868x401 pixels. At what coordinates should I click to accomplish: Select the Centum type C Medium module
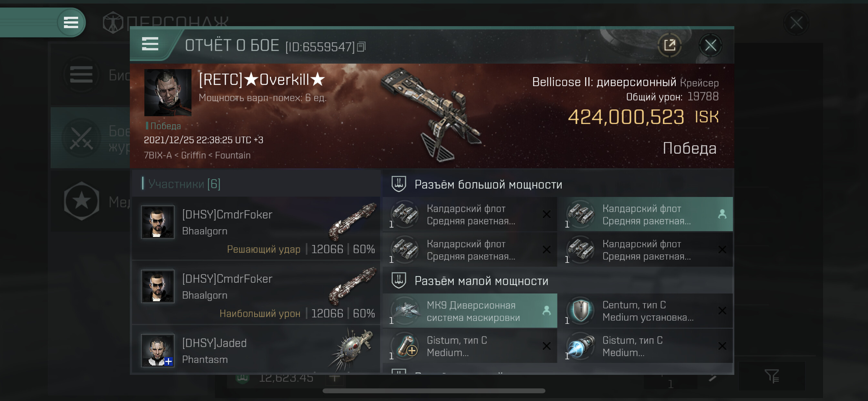click(645, 311)
